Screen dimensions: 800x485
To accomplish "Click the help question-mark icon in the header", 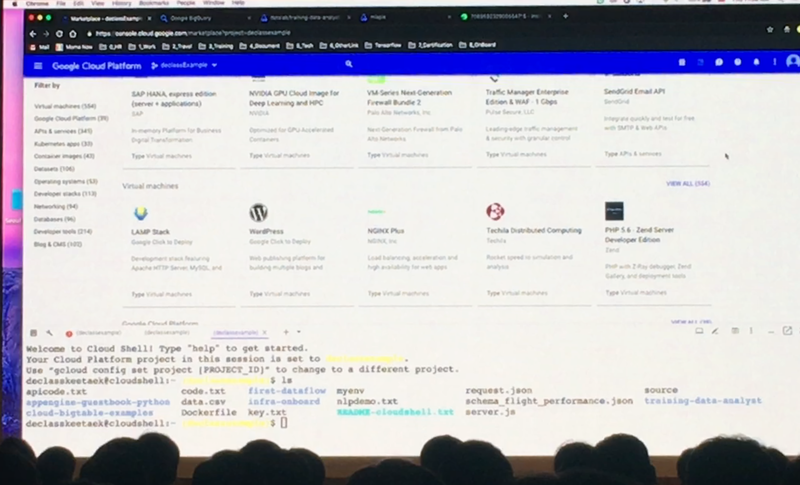I will 737,62.
